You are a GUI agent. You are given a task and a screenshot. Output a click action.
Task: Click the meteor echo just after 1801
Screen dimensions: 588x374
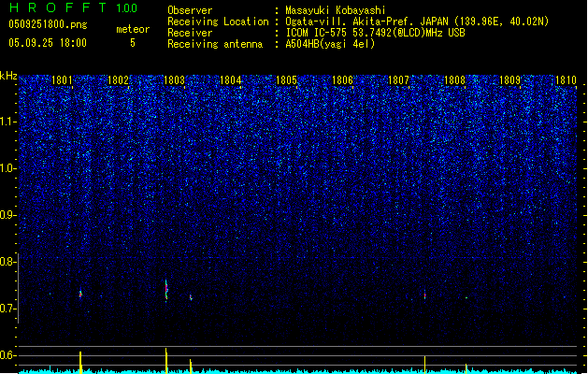click(80, 294)
